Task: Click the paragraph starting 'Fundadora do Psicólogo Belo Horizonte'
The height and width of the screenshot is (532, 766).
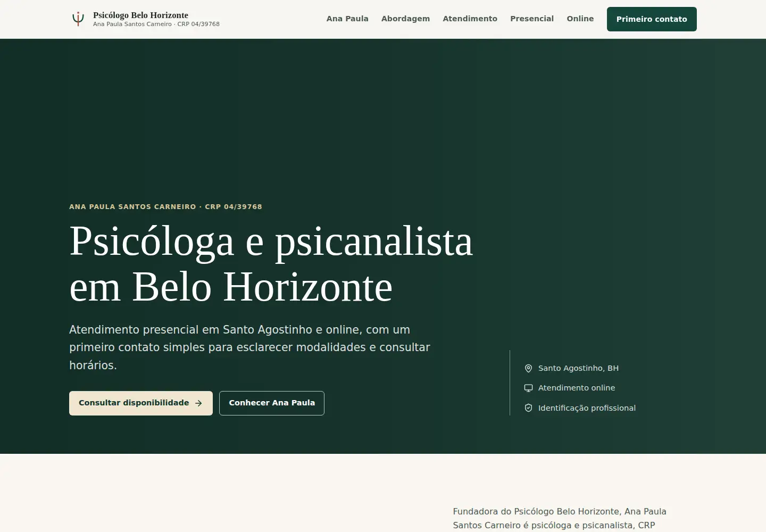Action: pyautogui.click(x=560, y=518)
